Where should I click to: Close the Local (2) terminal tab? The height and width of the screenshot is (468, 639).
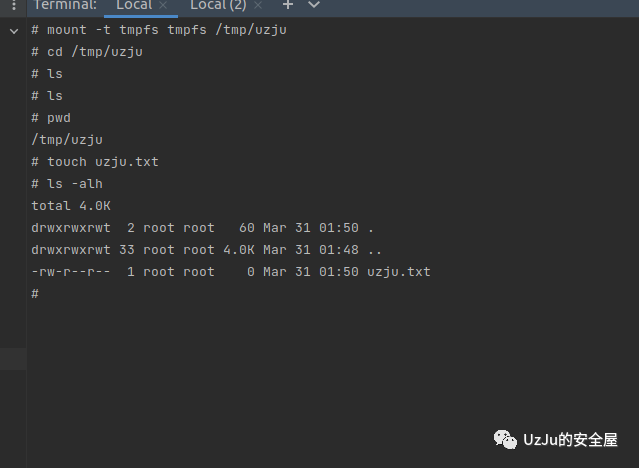pyautogui.click(x=258, y=5)
